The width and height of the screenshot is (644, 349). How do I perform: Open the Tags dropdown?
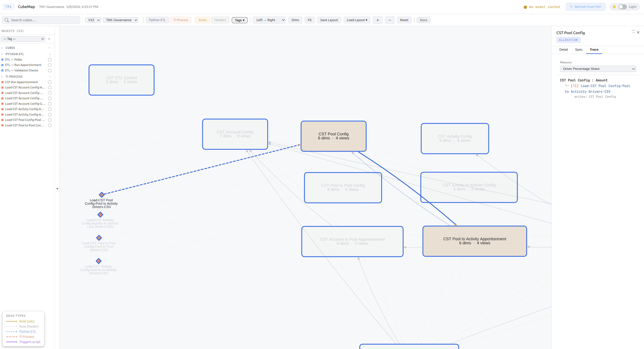point(239,20)
